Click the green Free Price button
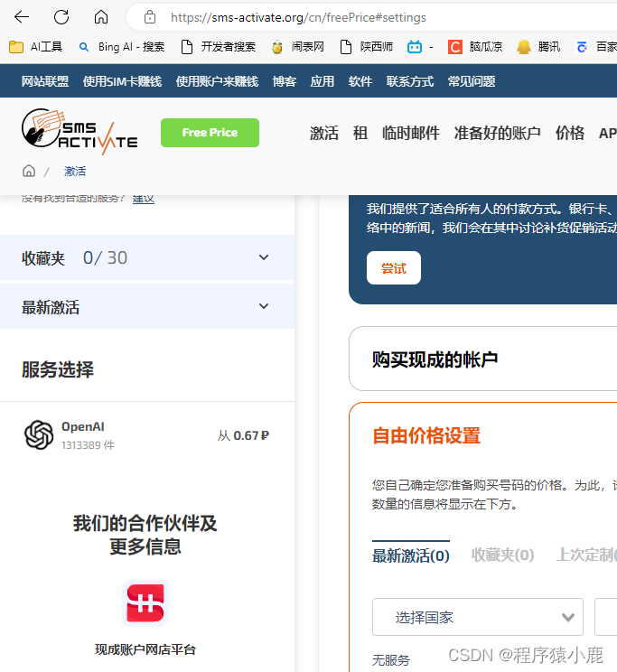Image resolution: width=617 pixels, height=672 pixels. pyautogui.click(x=210, y=133)
